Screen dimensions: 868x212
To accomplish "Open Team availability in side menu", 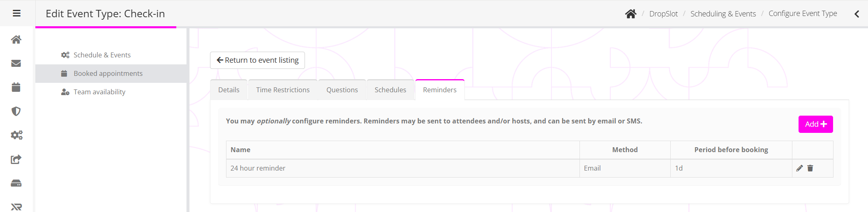I will [x=99, y=92].
